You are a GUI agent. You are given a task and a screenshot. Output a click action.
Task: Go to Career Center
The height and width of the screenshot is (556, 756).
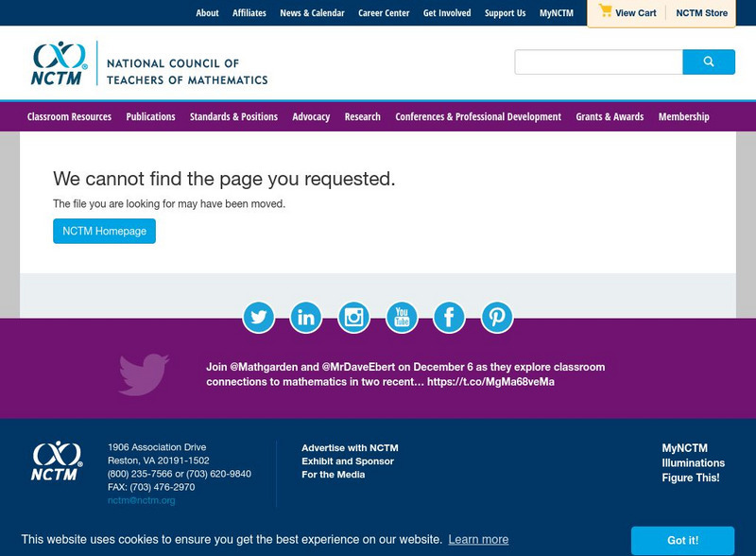click(x=384, y=13)
